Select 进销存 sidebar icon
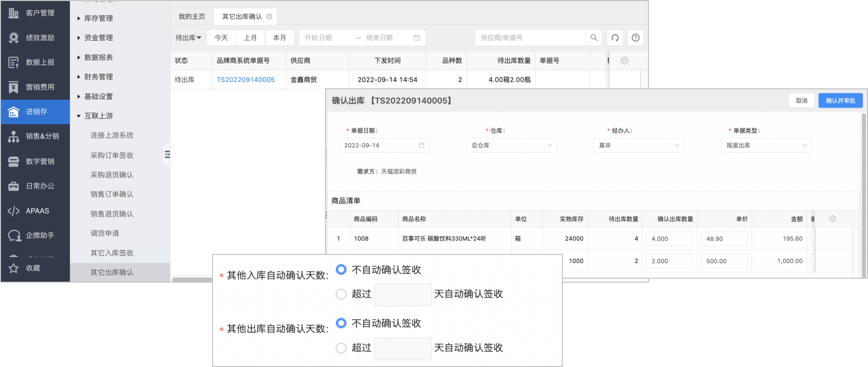The image size is (868, 367). [x=14, y=112]
